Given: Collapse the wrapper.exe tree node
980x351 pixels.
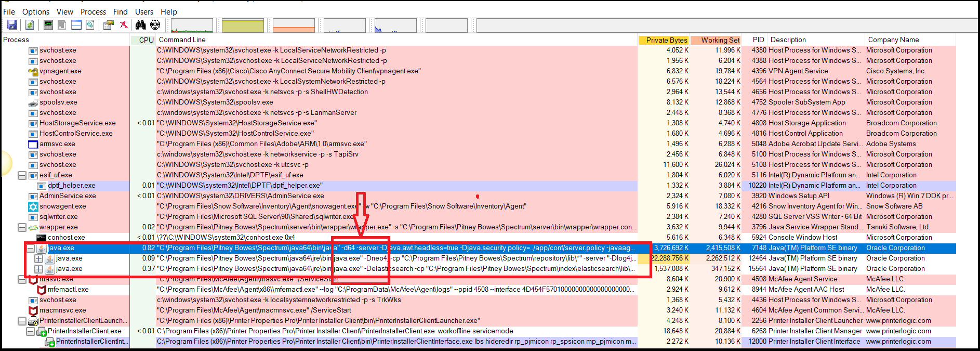Looking at the screenshot, I should 22,227.
